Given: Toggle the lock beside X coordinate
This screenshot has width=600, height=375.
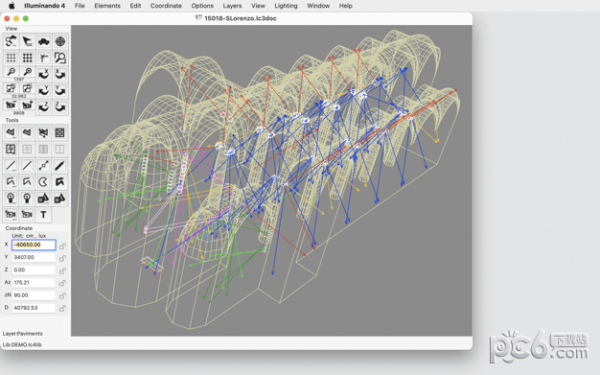Looking at the screenshot, I should point(62,246).
